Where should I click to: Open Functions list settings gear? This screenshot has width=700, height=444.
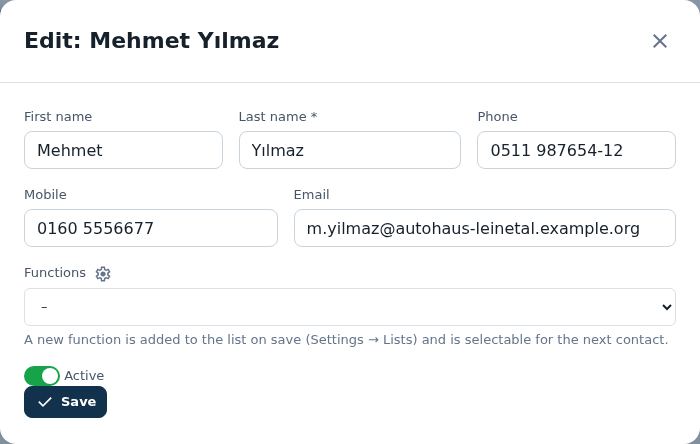pyautogui.click(x=103, y=274)
